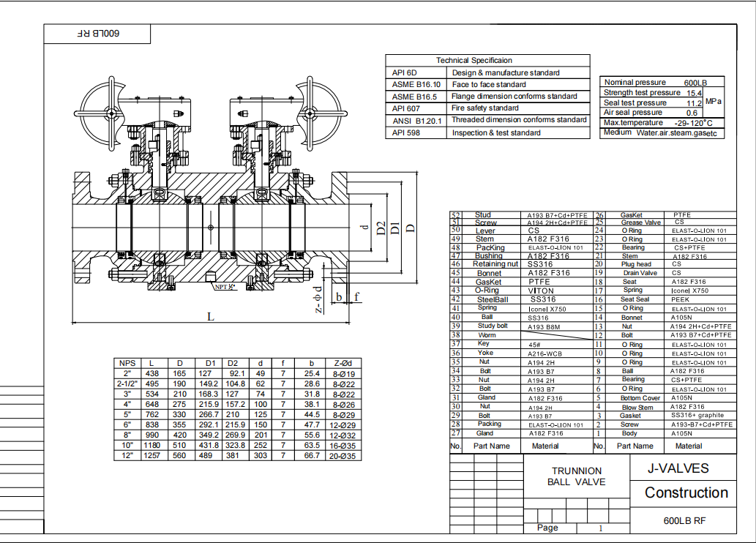Click the 'Page' label in title block

[547, 528]
